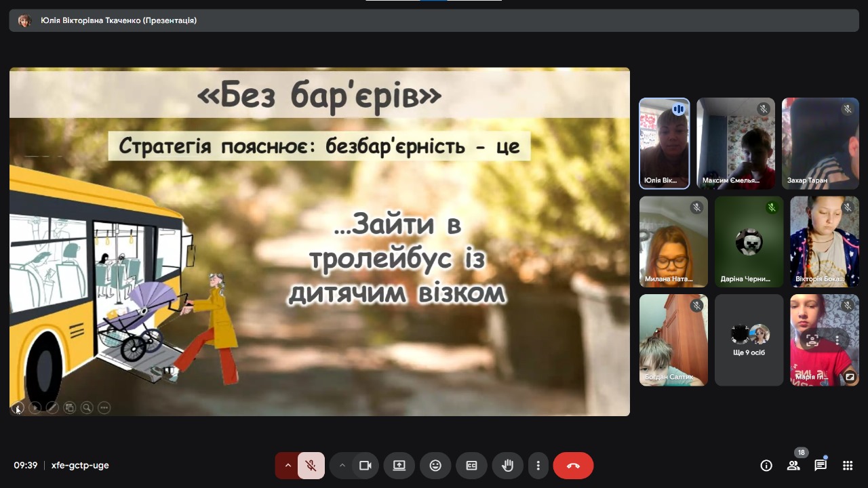Viewport: 868px width, 488px height.
Task: Expand video settings arrow beside camera
Action: [x=342, y=466]
